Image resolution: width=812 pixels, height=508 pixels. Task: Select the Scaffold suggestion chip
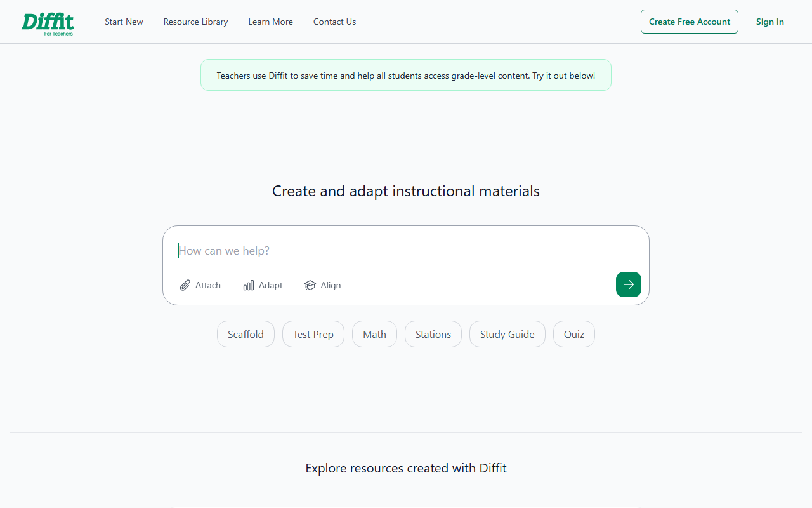tap(246, 334)
